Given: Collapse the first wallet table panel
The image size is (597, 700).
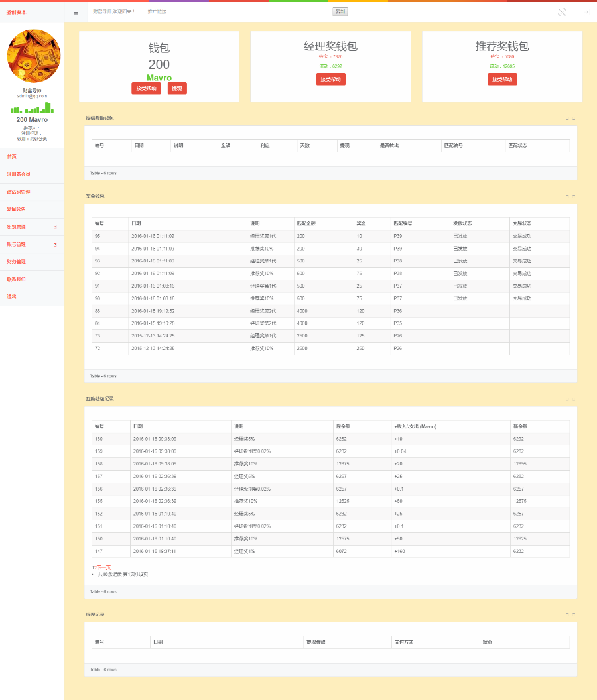Looking at the screenshot, I should 568,118.
